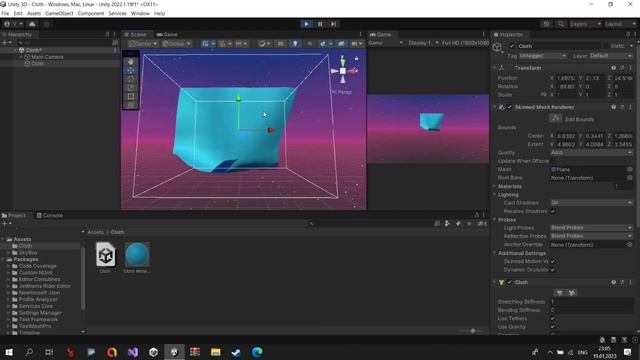
Task: Open the Layers dropdown in top toolbar
Action: pyautogui.click(x=585, y=24)
